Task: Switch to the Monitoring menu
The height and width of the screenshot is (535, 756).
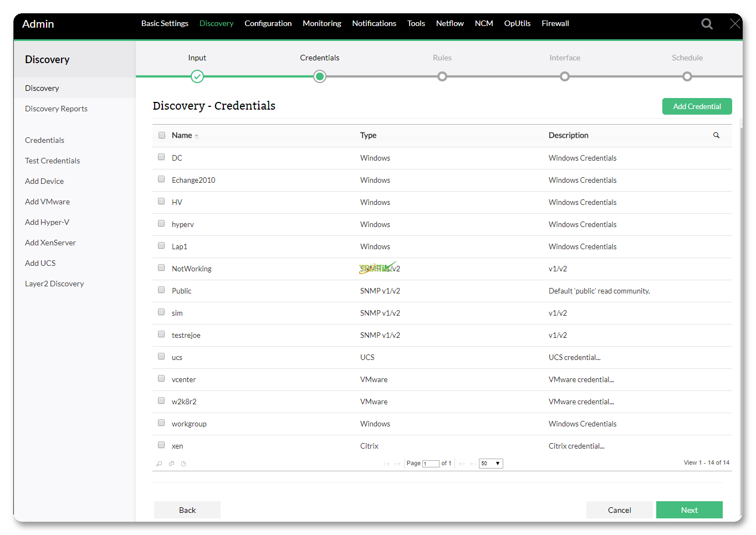Action: coord(321,23)
